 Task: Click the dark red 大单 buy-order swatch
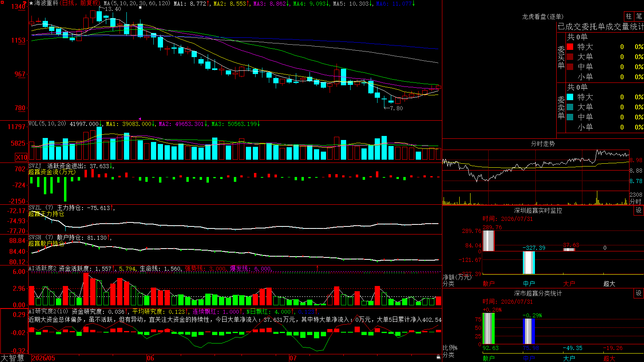(x=570, y=57)
